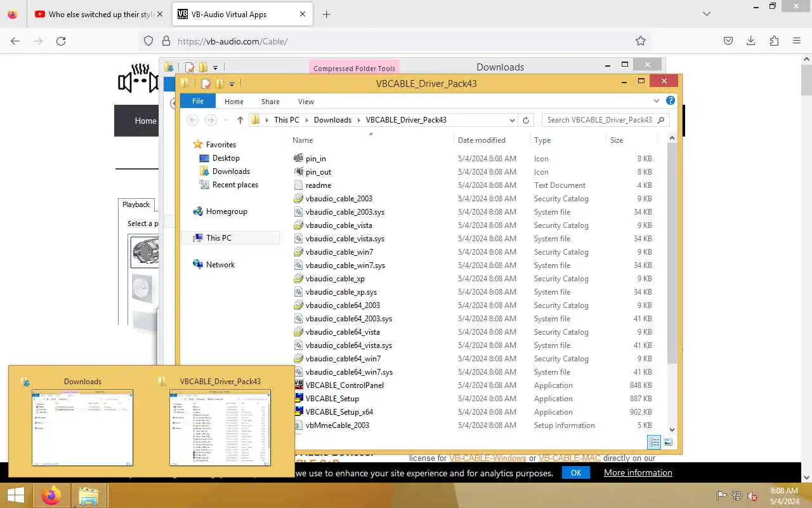The height and width of the screenshot is (508, 812).
Task: Click the search VBCABLE_Driver_Pack43 field
Action: pyautogui.click(x=605, y=120)
